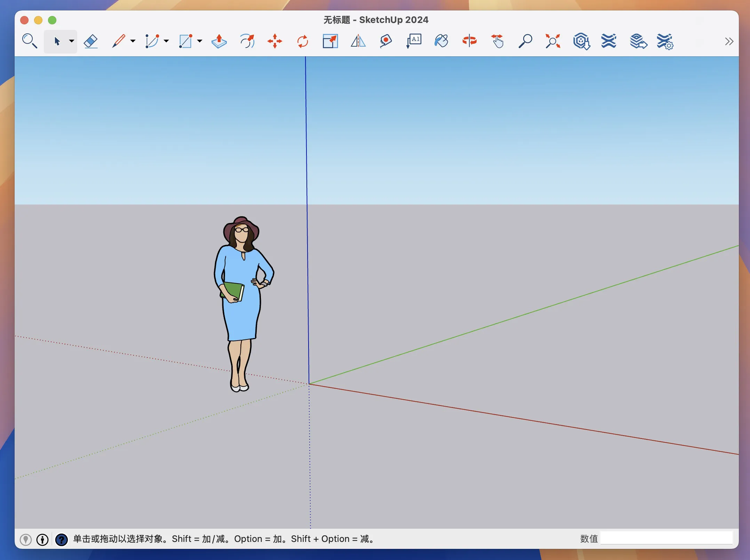This screenshot has width=750, height=560.
Task: Select the Rotate tool
Action: (303, 41)
